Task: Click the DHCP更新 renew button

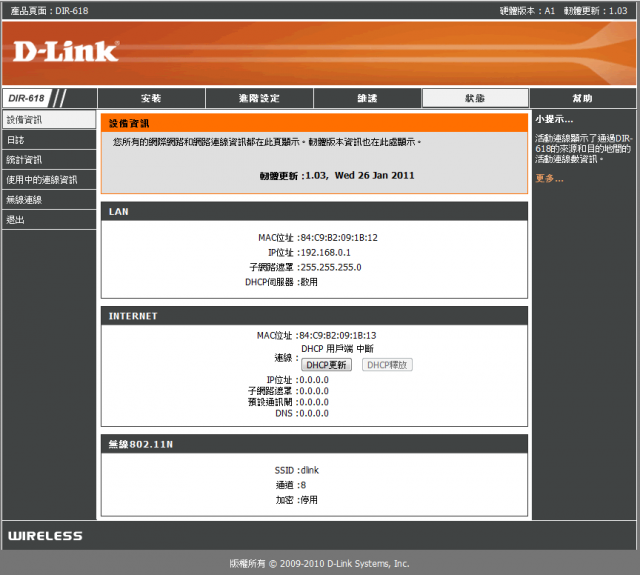Action: 326,365
